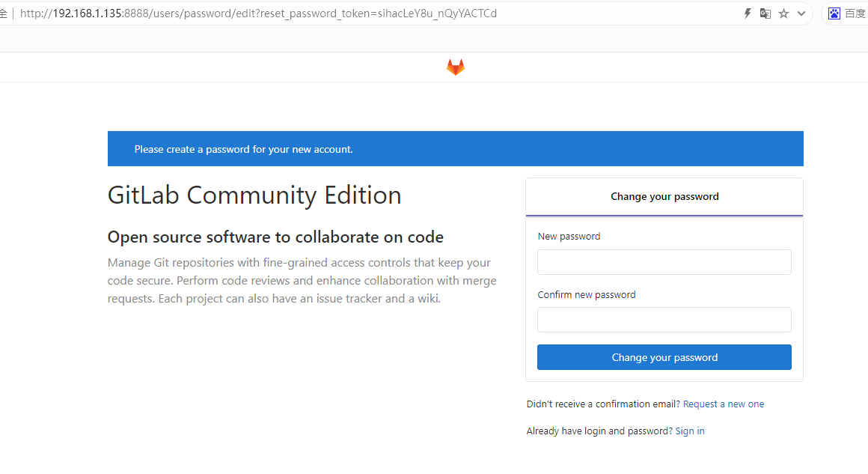Bookmark this page with the star icon
868x474 pixels.
tap(783, 13)
